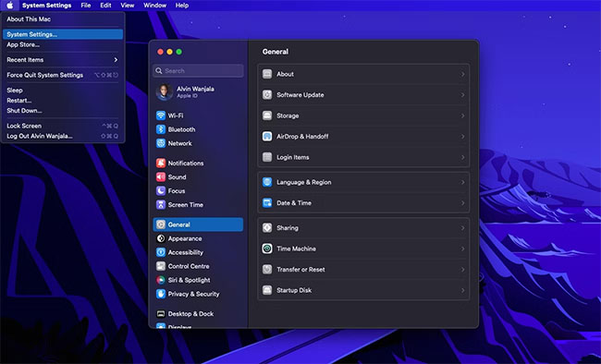Open the Edit menu
Image resolution: width=601 pixels, height=364 pixels.
point(105,6)
